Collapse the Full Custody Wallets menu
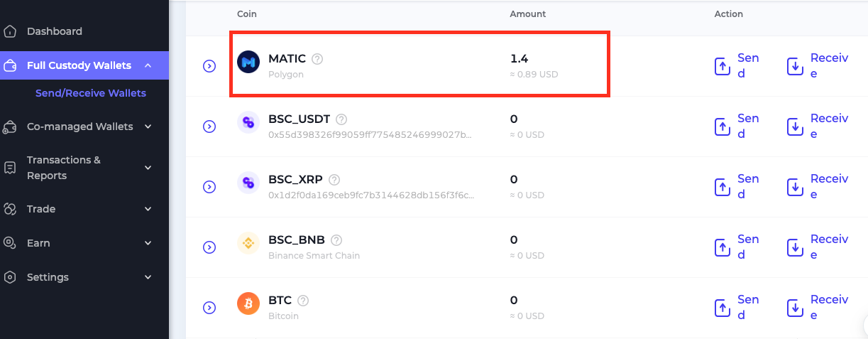This screenshot has width=868, height=339. tap(148, 65)
